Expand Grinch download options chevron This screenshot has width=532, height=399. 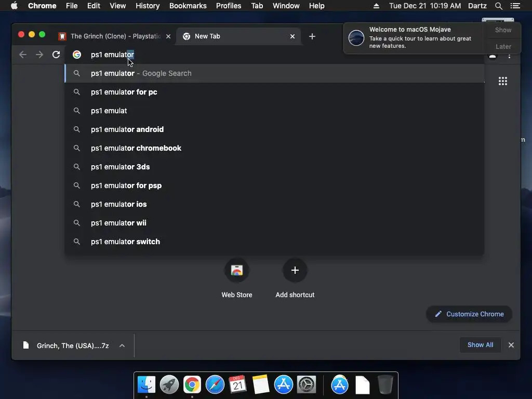(122, 345)
